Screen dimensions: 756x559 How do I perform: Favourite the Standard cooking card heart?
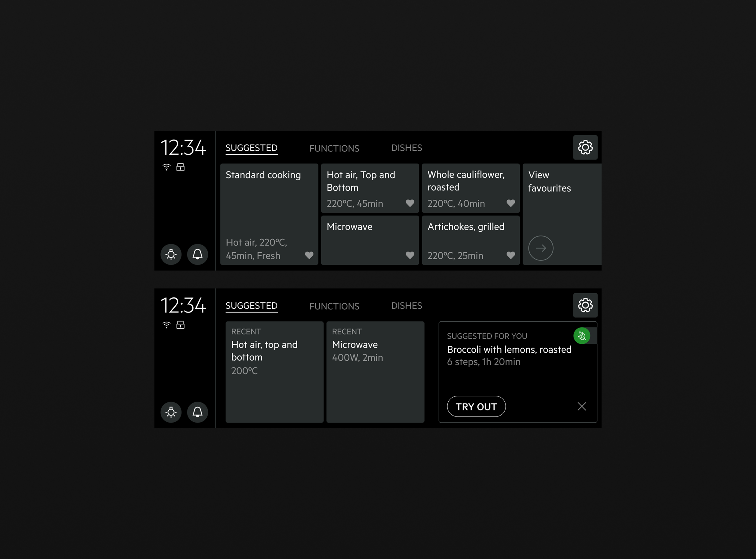tap(309, 255)
